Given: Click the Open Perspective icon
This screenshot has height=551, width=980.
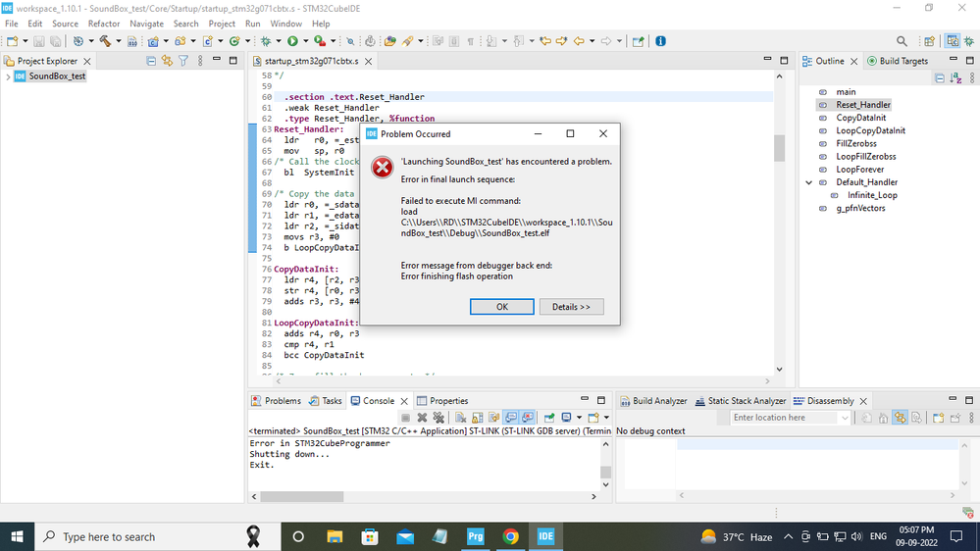Looking at the screenshot, I should pos(929,41).
